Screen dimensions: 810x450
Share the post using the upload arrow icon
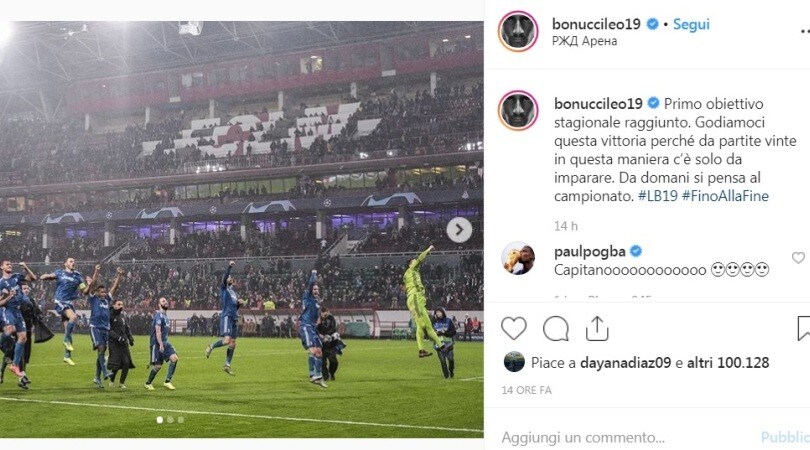click(597, 329)
